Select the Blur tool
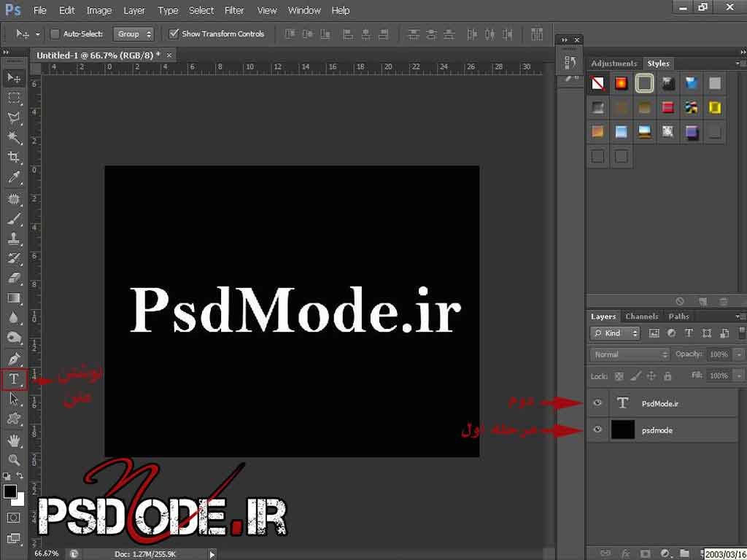 [14, 318]
